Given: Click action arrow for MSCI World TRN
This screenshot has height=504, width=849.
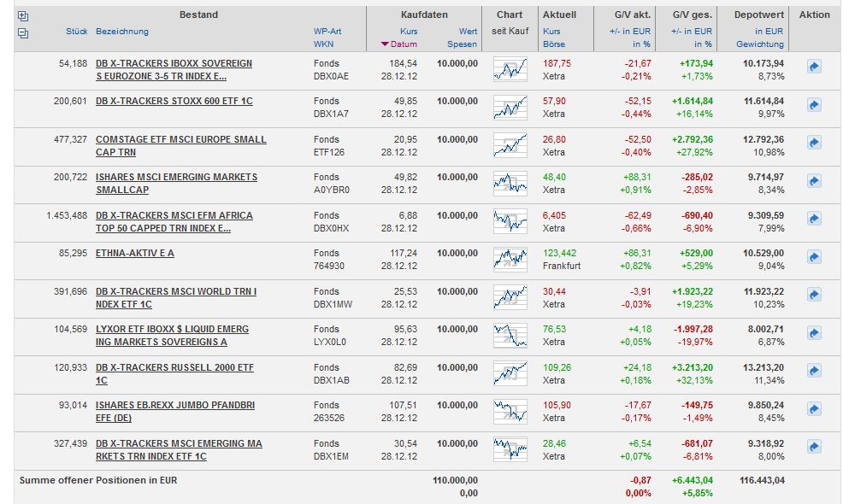Looking at the screenshot, I should [x=814, y=295].
